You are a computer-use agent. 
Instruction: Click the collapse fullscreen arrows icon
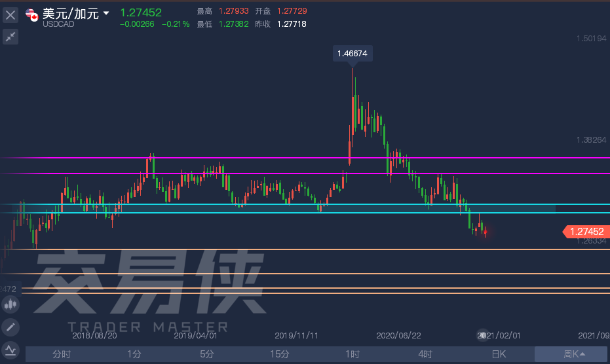(10, 37)
